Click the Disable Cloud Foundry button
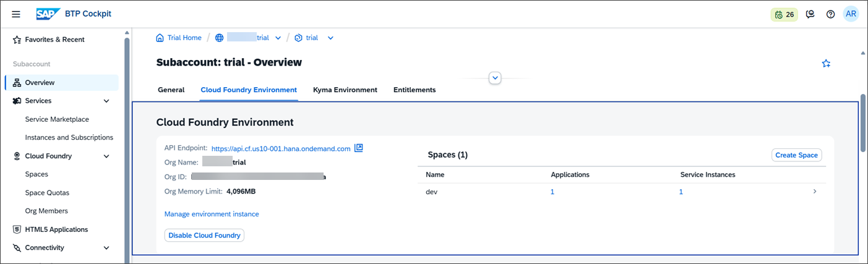Viewport: 868px width, 264px height. 204,236
